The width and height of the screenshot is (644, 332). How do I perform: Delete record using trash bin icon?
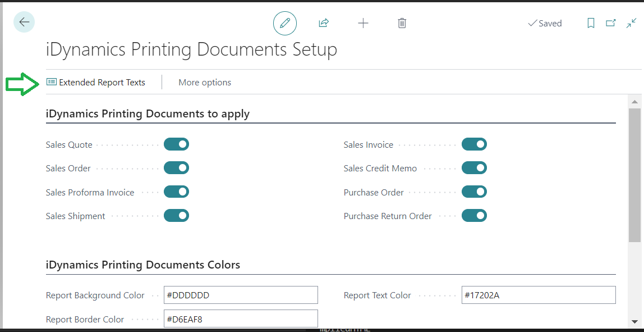[x=402, y=23]
